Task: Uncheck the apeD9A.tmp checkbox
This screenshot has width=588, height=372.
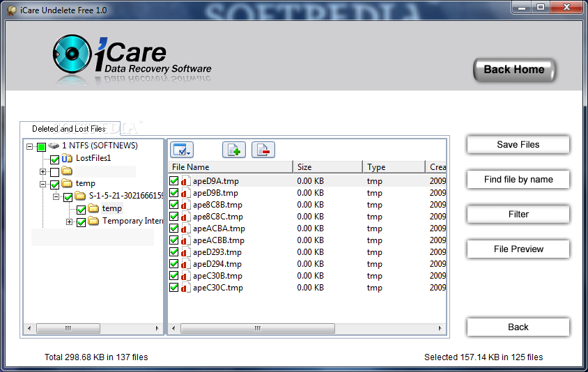Action: click(173, 180)
